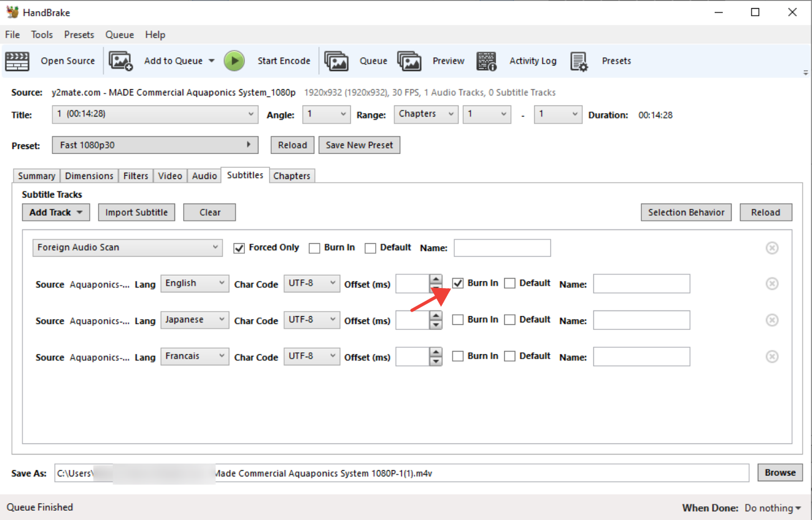
Task: Remove the English subtitle track
Action: click(x=771, y=284)
